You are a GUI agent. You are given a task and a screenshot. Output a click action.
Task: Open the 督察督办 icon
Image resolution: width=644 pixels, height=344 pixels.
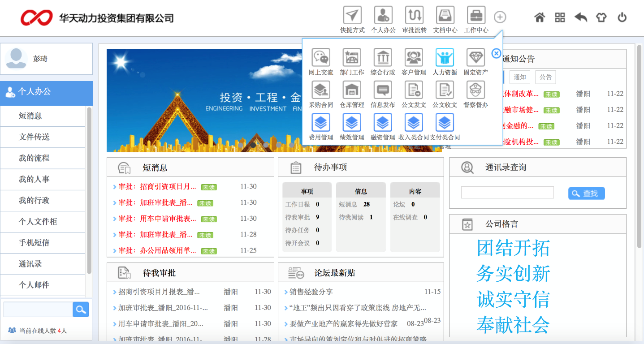click(x=475, y=90)
